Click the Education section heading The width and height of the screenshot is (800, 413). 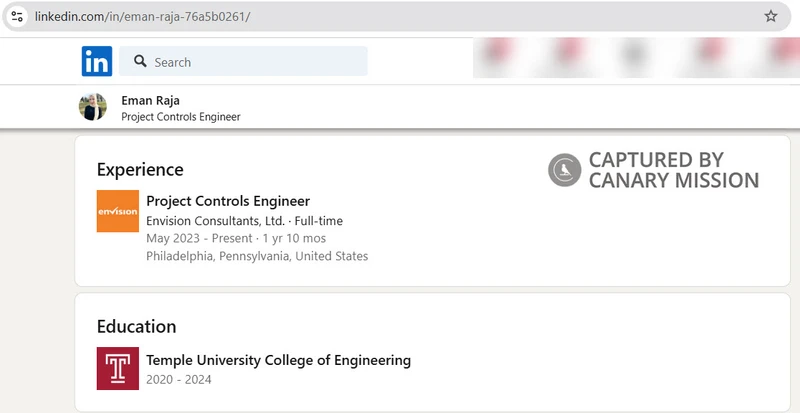[x=137, y=327]
